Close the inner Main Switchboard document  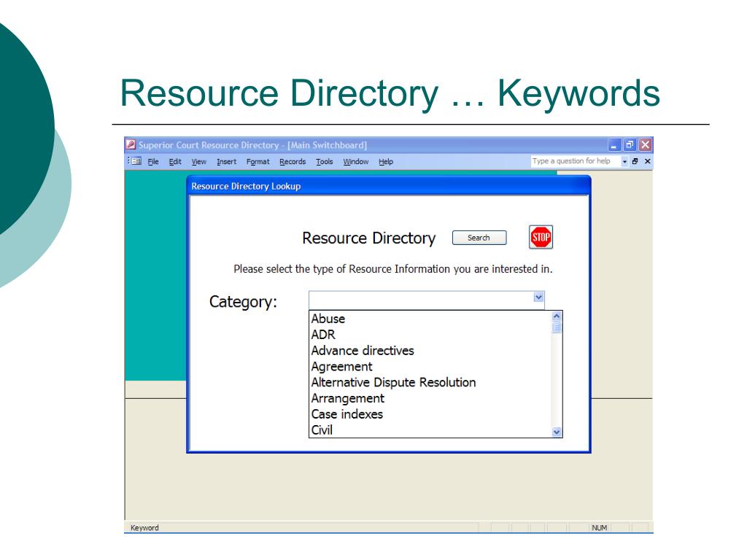647,161
